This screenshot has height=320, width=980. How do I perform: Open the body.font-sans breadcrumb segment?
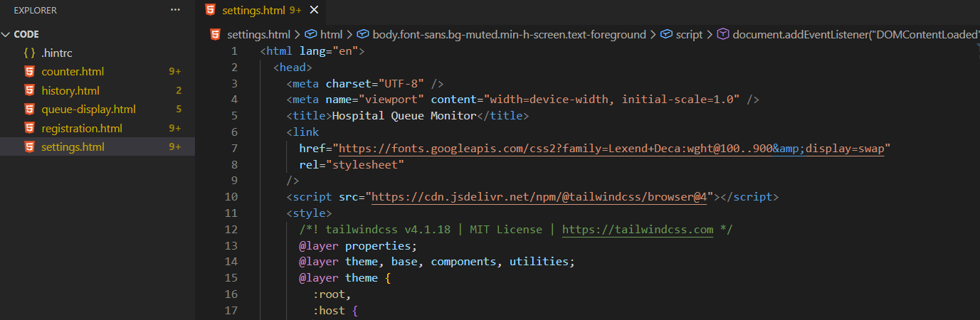pyautogui.click(x=508, y=34)
